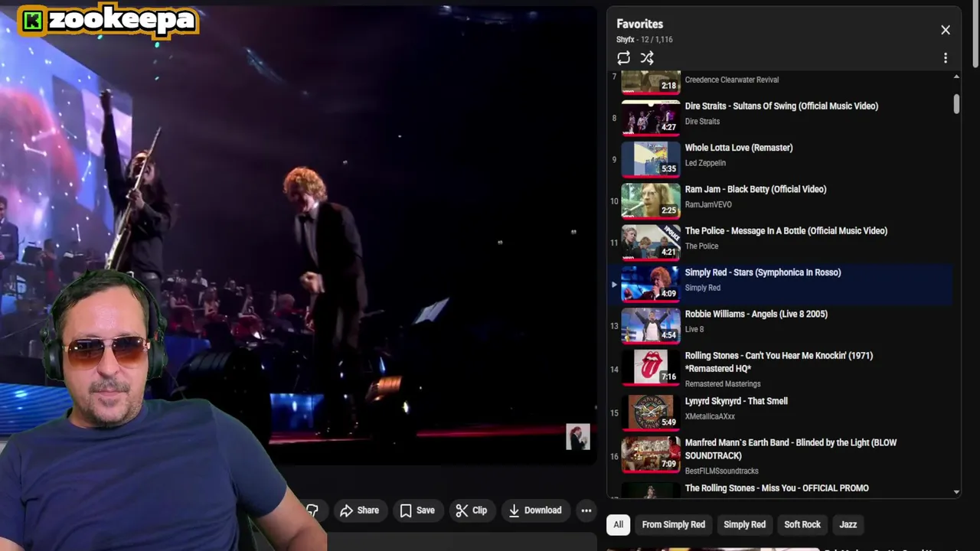Select the Jazz chip
The image size is (980, 551).
848,524
